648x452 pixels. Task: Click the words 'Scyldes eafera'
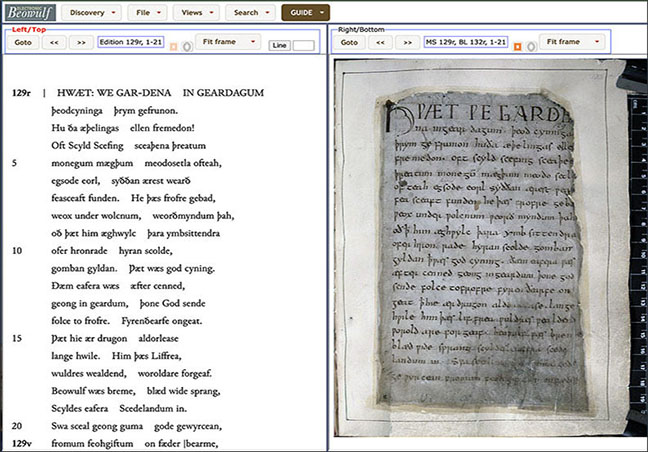(79, 409)
